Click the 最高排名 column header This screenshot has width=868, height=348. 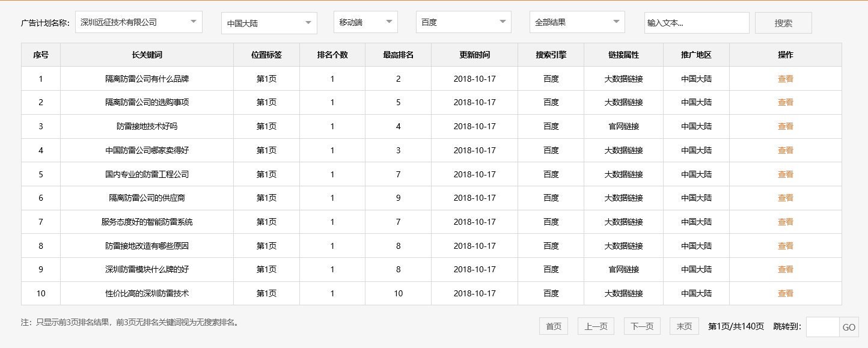(x=398, y=54)
